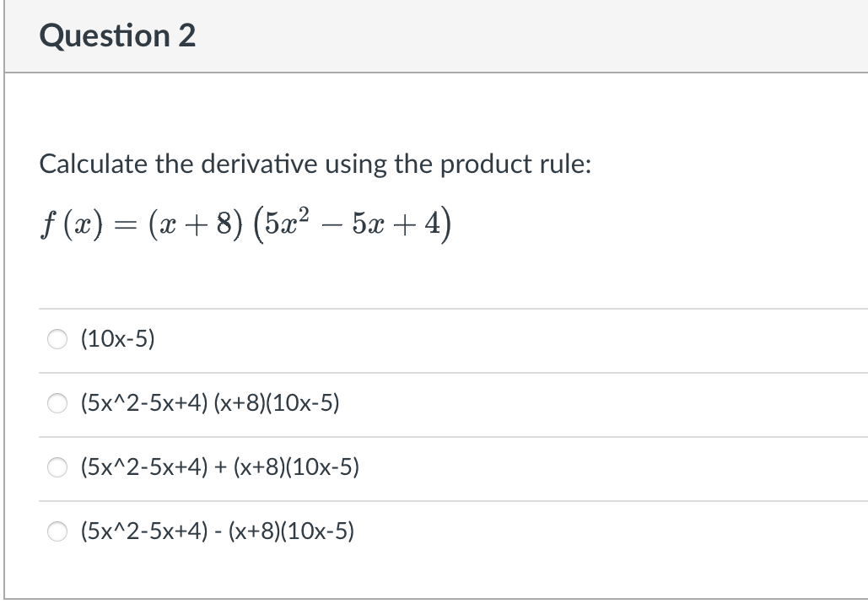Click answer text "(5x^2-5x+4) - (x+8)(10x-5)"
868x604 pixels.
point(217,531)
